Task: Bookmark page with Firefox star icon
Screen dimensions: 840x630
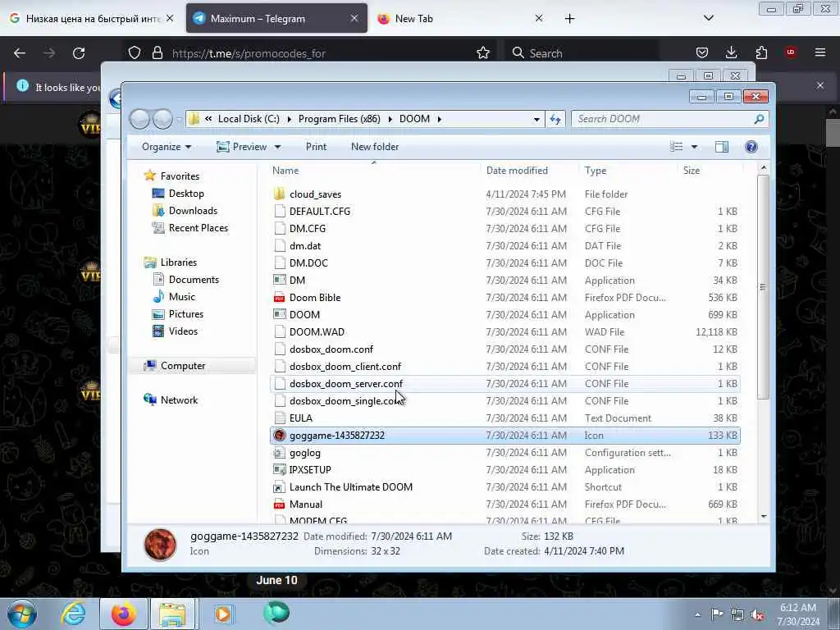Action: (483, 53)
